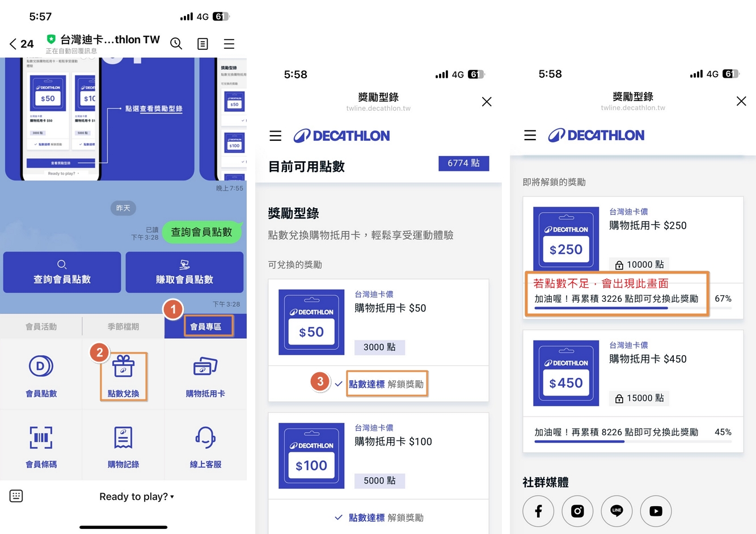Close the right 獎勵型錄 web view
This screenshot has height=534, width=756.
click(741, 101)
